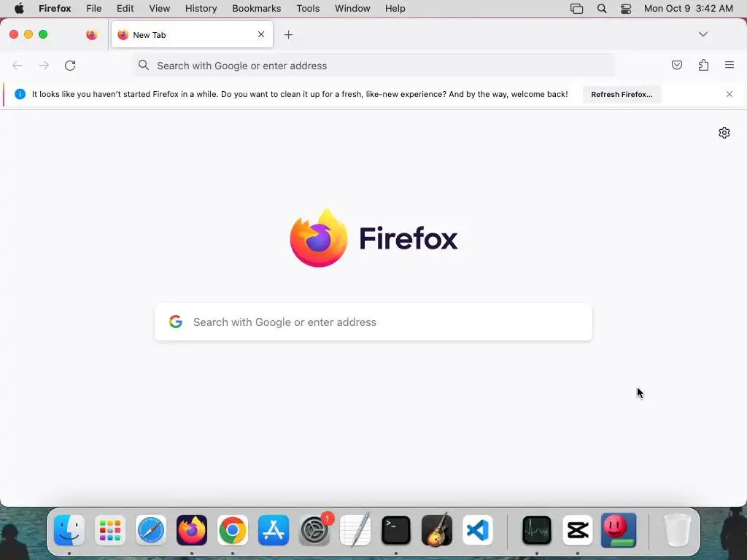Open the red smiley face app in Dock

point(619,530)
